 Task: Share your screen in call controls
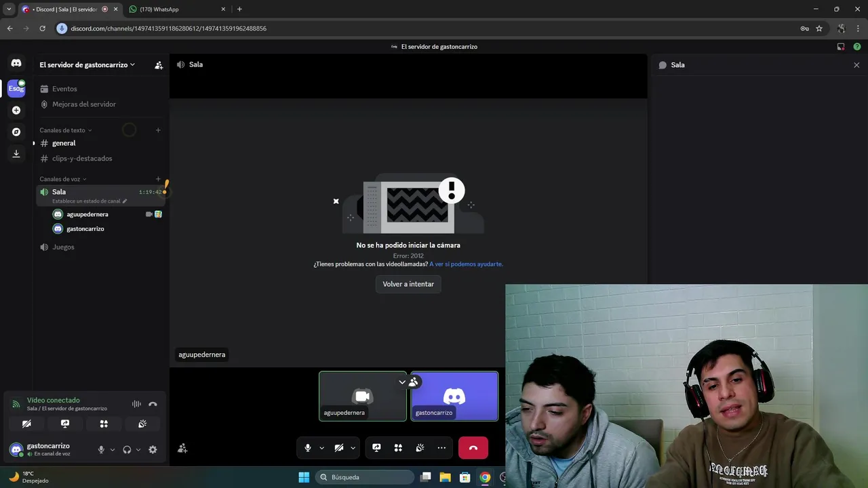(x=376, y=448)
